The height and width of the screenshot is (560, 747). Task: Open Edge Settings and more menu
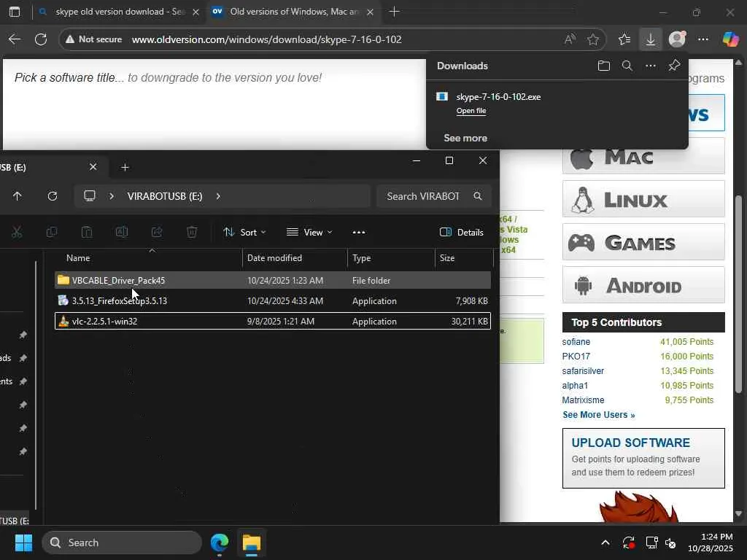(703, 39)
